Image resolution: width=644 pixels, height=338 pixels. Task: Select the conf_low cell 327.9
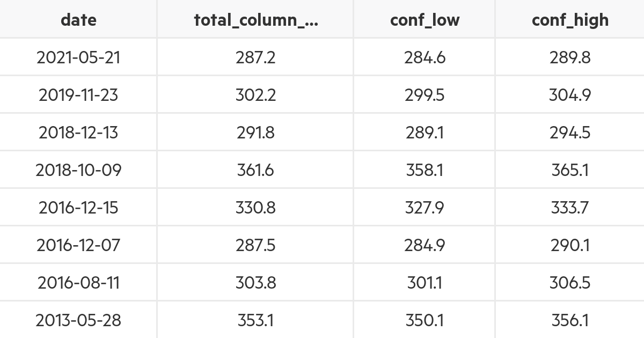(425, 208)
